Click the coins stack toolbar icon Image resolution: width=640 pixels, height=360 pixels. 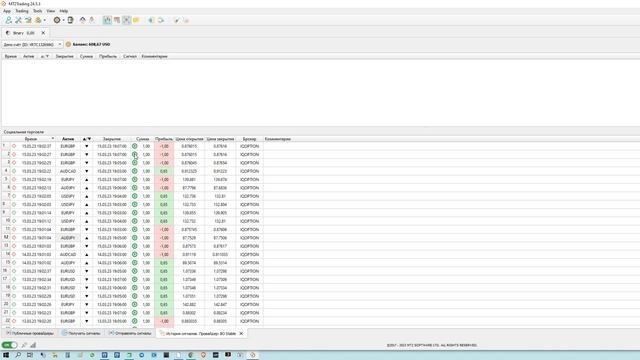pos(38,20)
